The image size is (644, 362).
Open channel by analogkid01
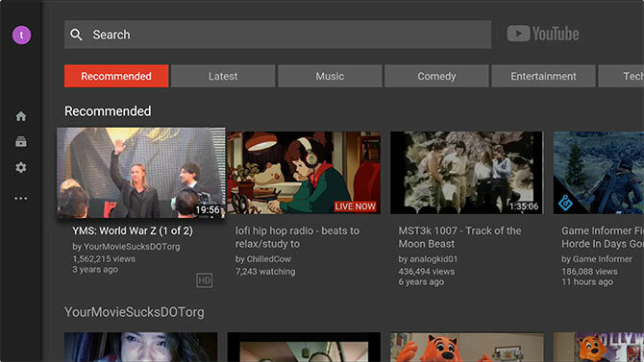point(428,259)
